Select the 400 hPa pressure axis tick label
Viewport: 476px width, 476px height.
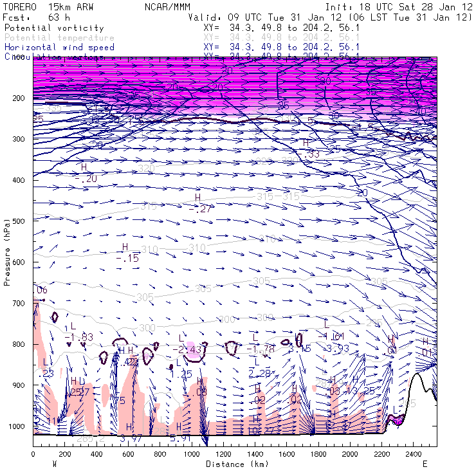click(18, 180)
